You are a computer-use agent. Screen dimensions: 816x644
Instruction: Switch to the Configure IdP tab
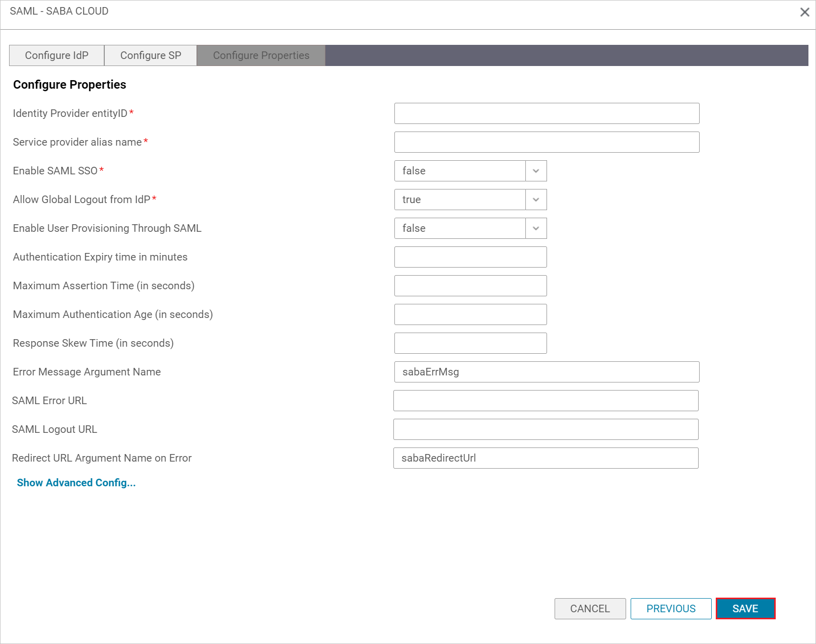tap(56, 55)
